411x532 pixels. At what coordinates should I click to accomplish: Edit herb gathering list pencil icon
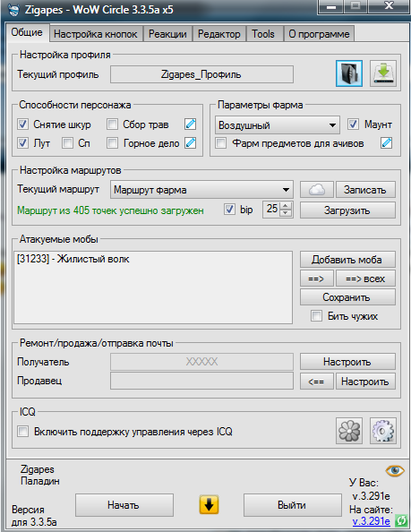point(191,124)
